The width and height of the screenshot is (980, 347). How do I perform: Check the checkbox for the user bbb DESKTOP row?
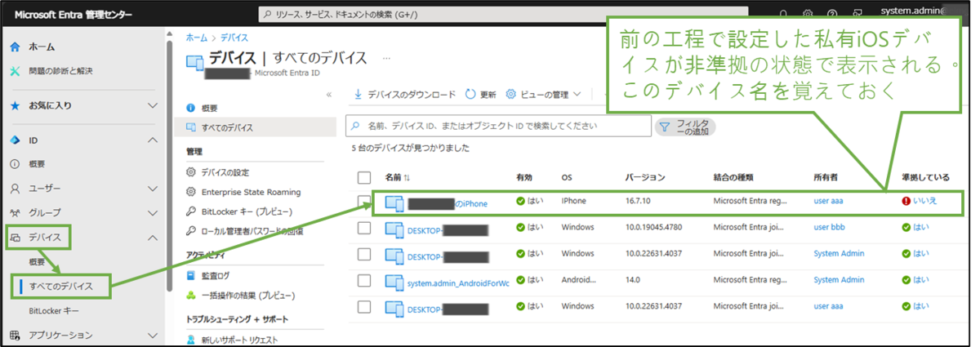364,228
